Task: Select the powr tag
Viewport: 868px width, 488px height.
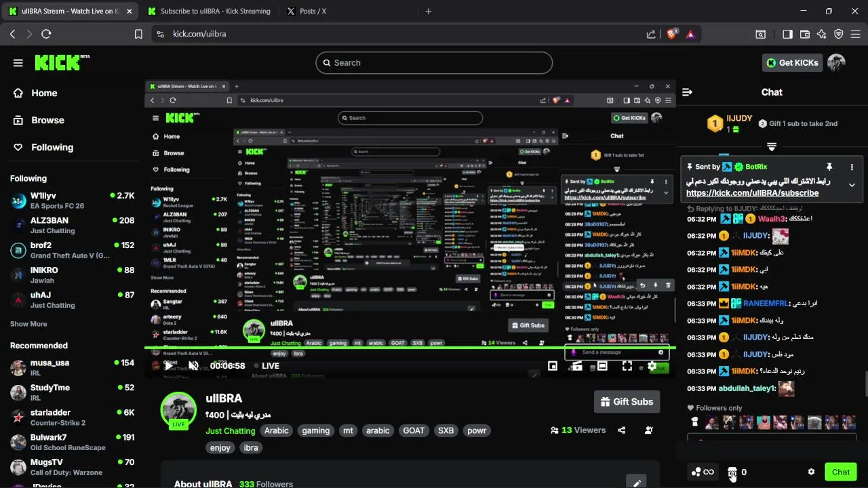Action: pyautogui.click(x=477, y=430)
